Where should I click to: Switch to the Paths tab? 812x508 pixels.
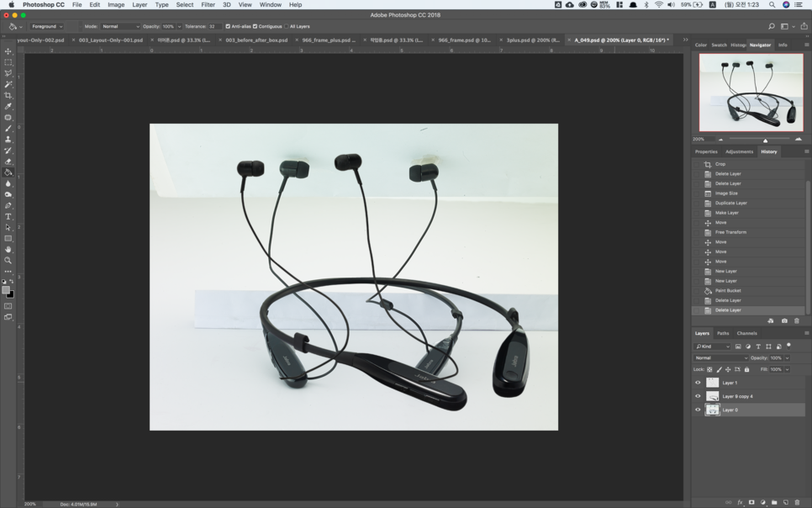pos(722,333)
